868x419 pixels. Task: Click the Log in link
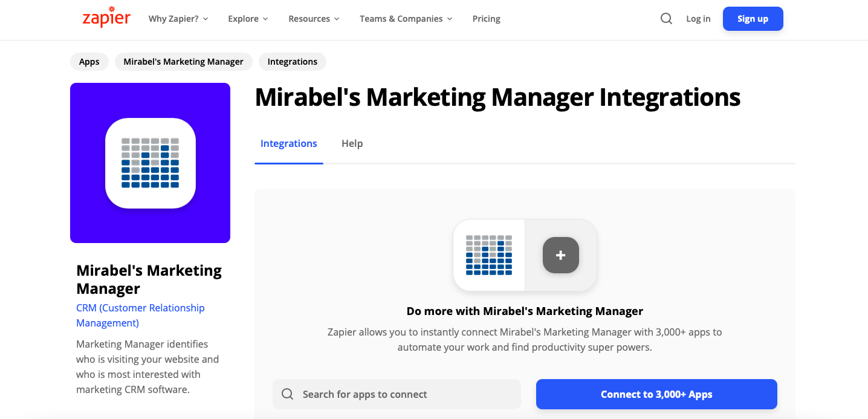point(698,19)
